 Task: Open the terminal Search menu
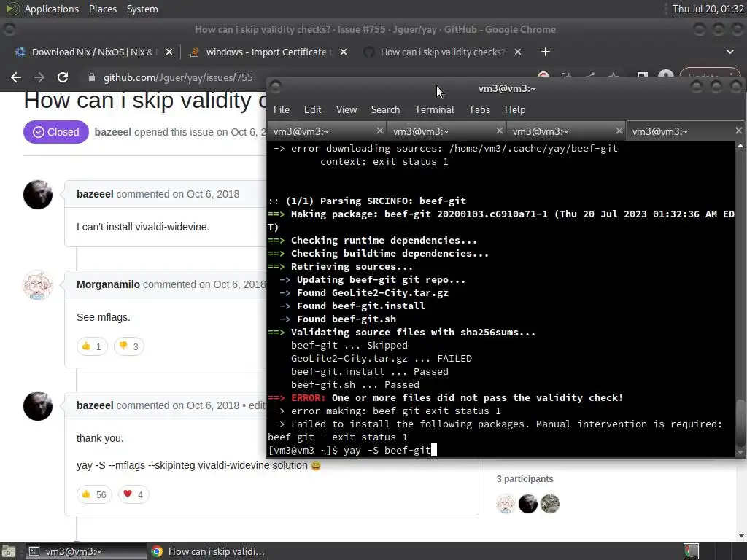[385, 109]
